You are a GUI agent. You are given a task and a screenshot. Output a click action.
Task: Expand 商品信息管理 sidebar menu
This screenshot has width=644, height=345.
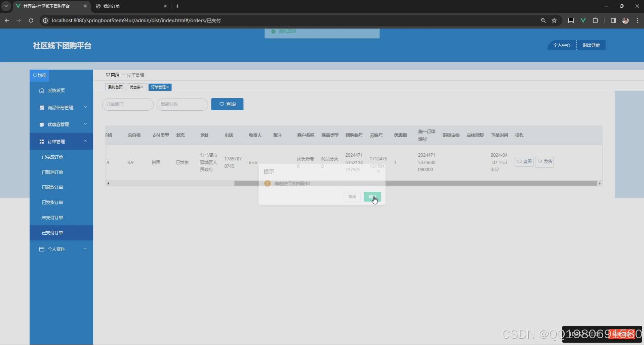(61, 108)
